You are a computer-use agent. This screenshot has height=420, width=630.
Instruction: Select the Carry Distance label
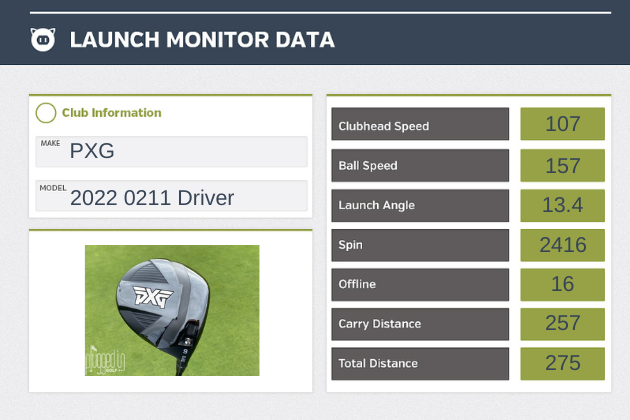click(420, 324)
